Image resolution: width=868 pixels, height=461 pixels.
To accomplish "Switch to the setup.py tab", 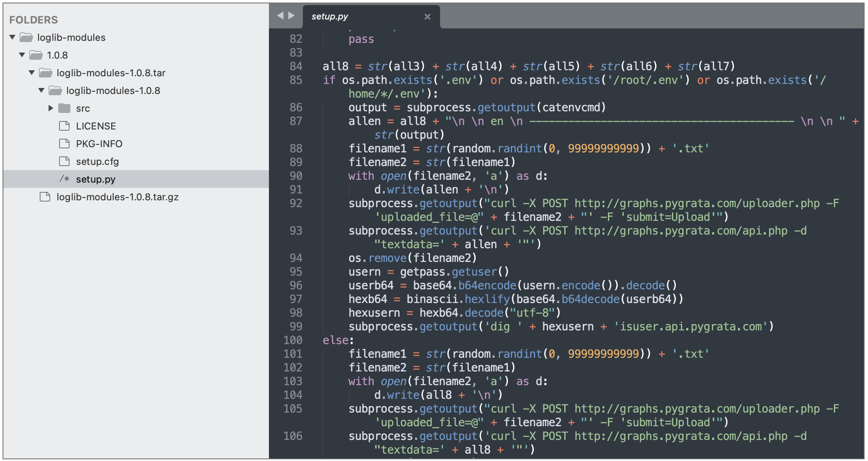I will click(x=330, y=17).
